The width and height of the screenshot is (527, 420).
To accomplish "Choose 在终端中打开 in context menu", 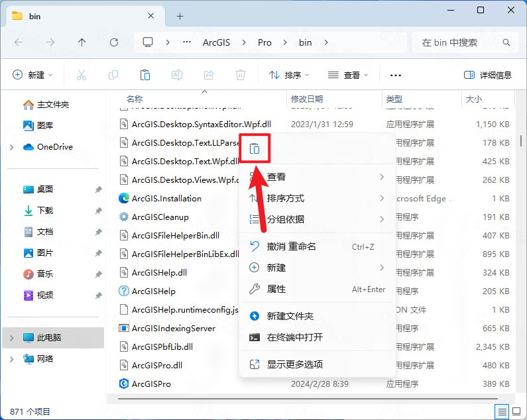I will 317,337.
